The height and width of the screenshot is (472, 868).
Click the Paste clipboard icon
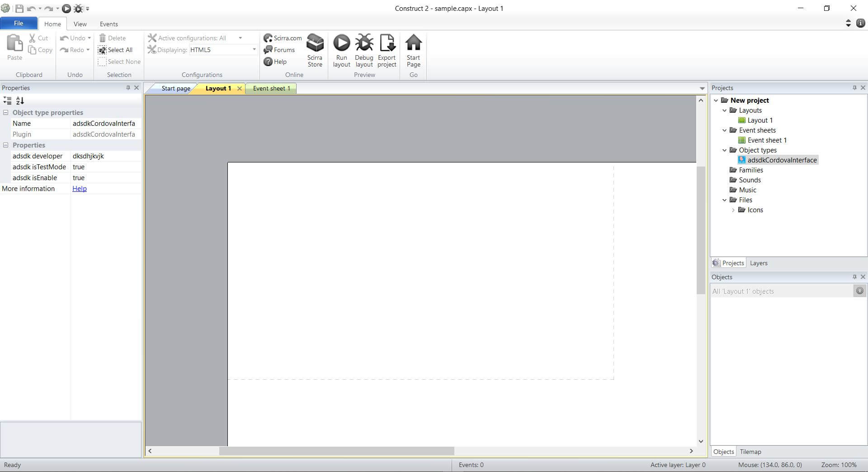coord(14,43)
